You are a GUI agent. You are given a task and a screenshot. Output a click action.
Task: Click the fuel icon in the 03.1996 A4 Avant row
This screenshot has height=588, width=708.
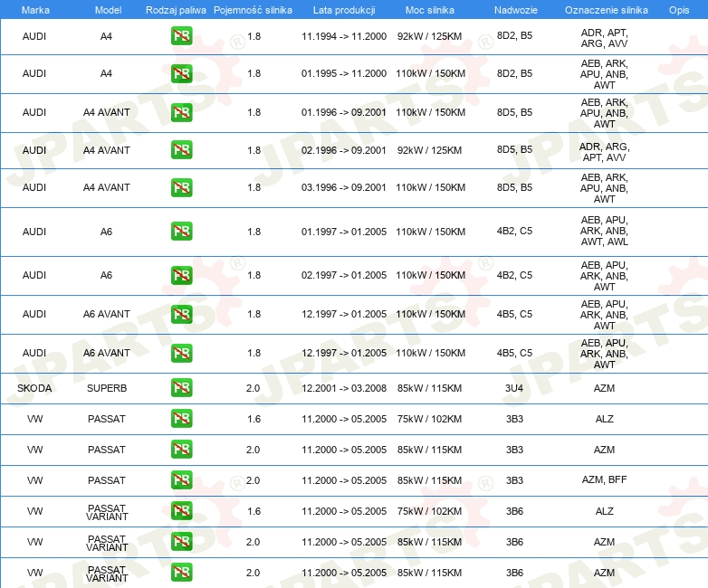click(181, 187)
